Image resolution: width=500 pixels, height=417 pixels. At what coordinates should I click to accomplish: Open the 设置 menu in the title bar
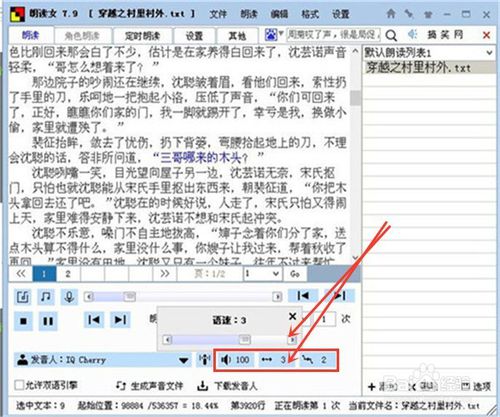coord(340,14)
